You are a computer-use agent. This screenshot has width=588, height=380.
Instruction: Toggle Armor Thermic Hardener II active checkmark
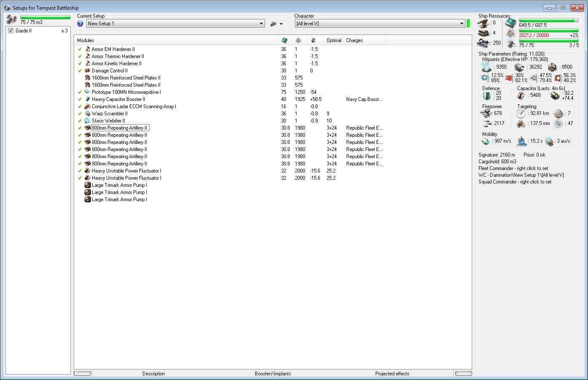(x=80, y=56)
